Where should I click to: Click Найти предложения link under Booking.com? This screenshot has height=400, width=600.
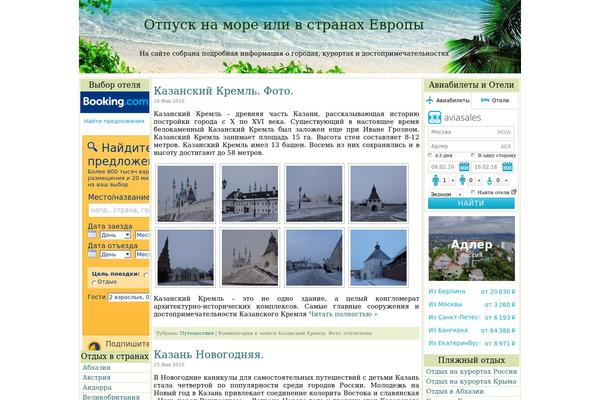(x=114, y=121)
